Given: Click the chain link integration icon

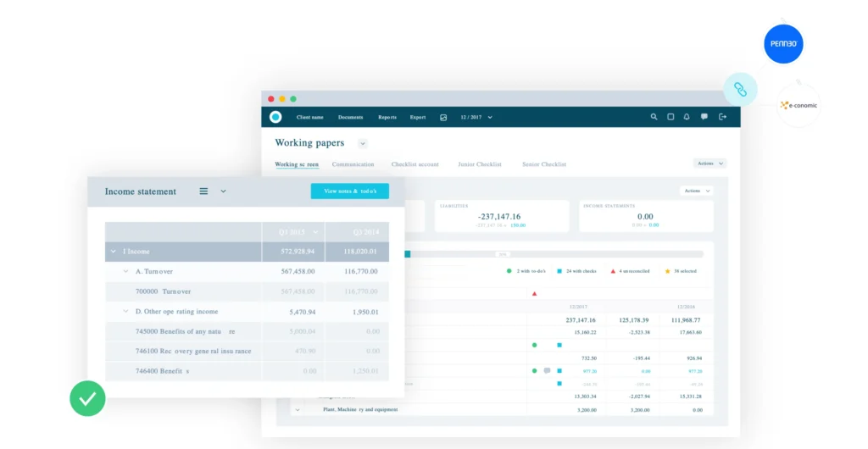Looking at the screenshot, I should 740,89.
